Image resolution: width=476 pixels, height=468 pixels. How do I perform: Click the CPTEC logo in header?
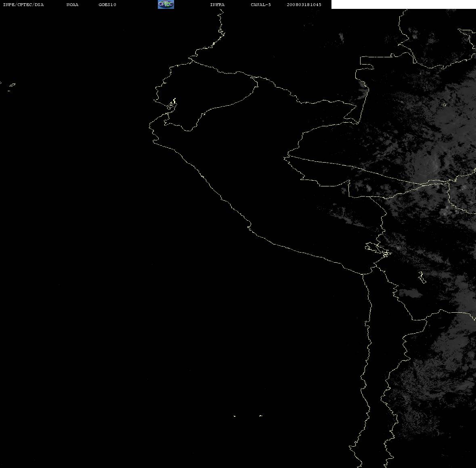[166, 4]
